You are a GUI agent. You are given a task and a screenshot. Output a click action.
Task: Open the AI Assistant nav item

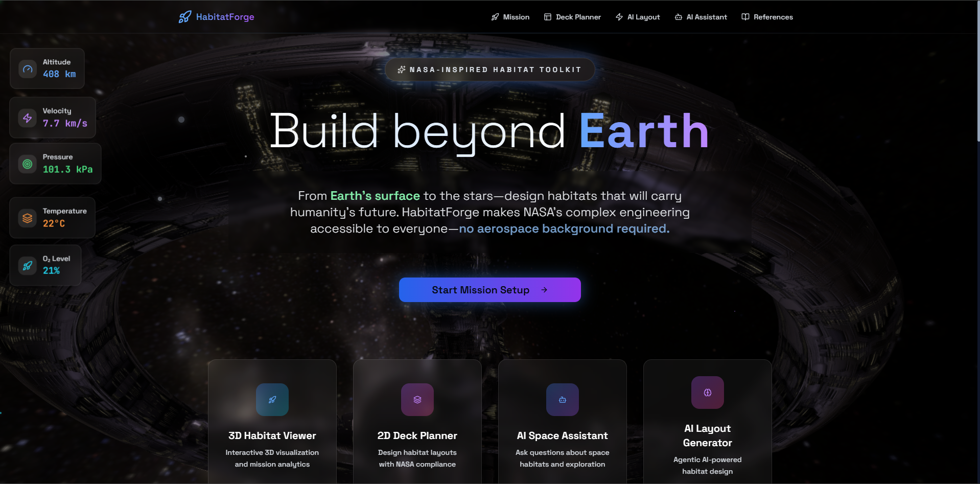pos(701,17)
